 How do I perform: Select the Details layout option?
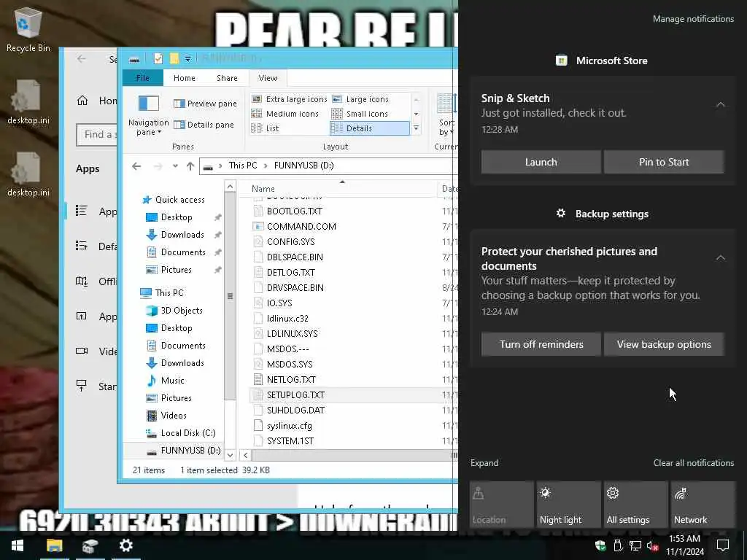click(369, 128)
